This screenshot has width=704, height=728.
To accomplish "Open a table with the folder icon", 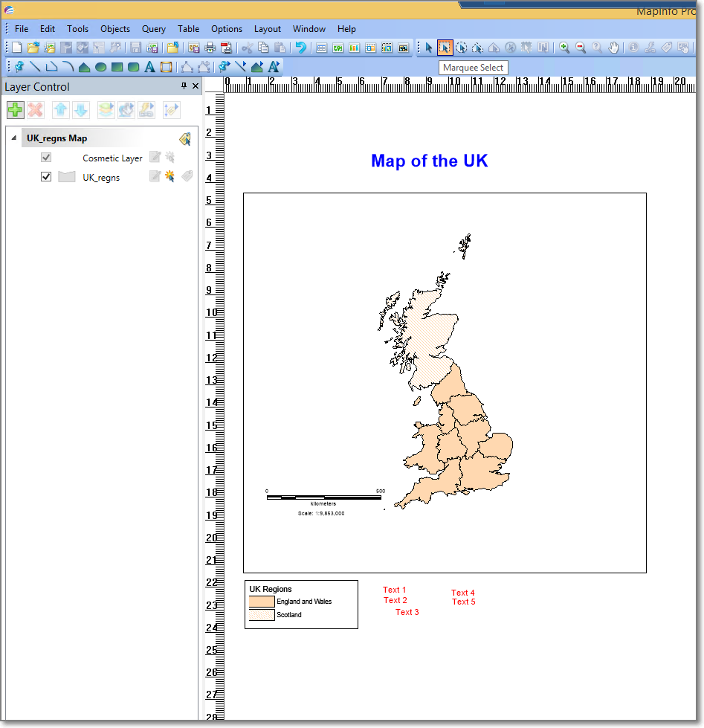I will [33, 48].
